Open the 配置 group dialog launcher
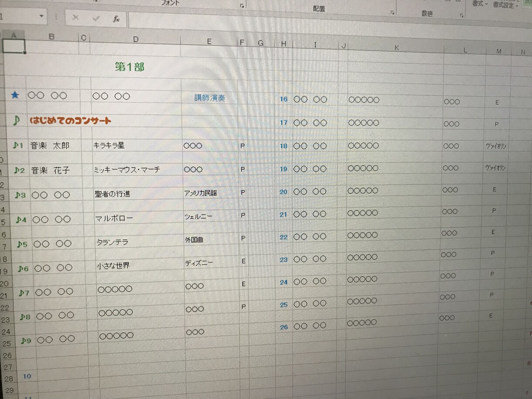The height and width of the screenshot is (399, 532). point(392,13)
